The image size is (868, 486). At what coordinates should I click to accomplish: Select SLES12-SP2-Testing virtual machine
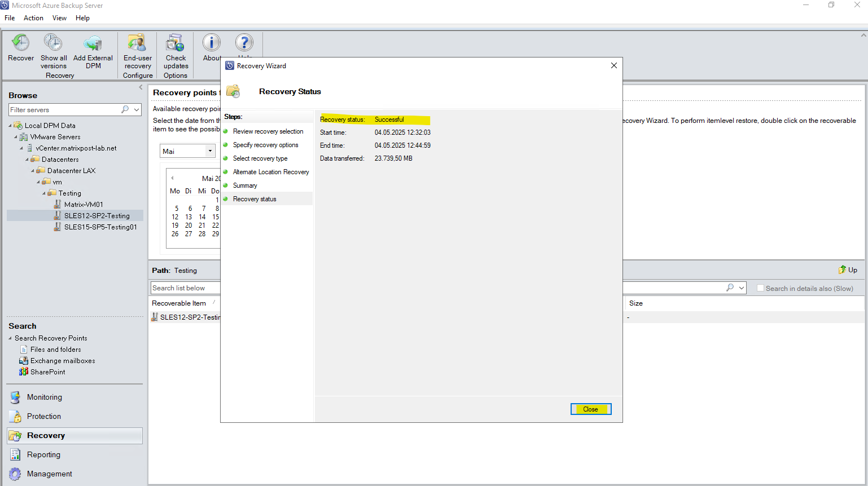(97, 216)
